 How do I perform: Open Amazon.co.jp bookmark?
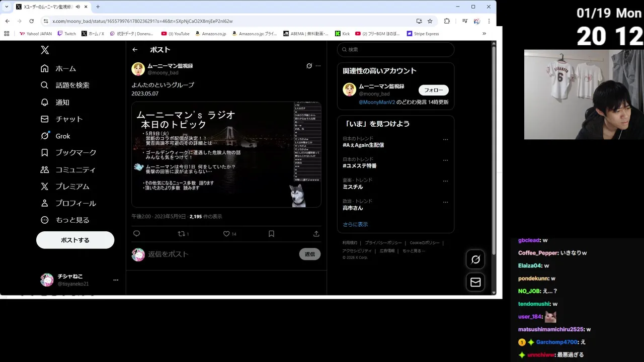[210, 34]
